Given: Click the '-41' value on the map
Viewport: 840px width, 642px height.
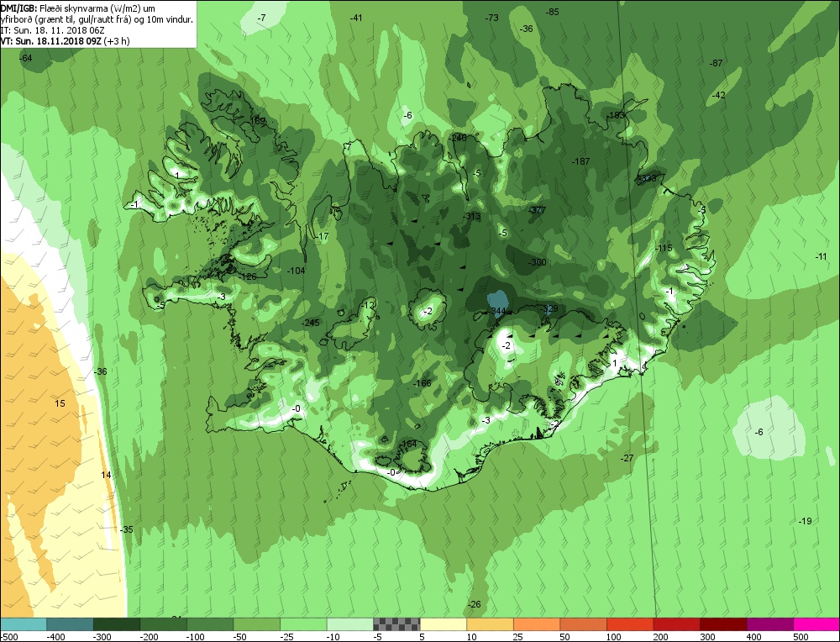Looking at the screenshot, I should [355, 18].
